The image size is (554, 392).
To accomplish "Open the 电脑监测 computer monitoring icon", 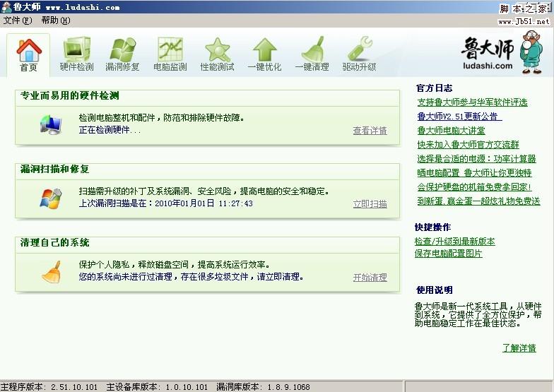I will [x=170, y=54].
